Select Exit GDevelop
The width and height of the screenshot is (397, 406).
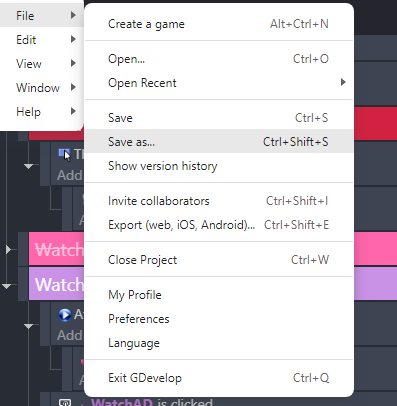tap(219, 378)
